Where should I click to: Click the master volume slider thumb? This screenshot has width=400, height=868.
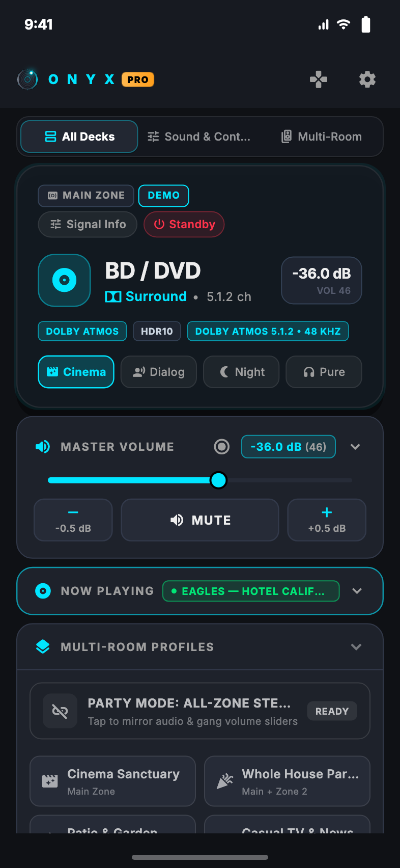[x=219, y=480]
